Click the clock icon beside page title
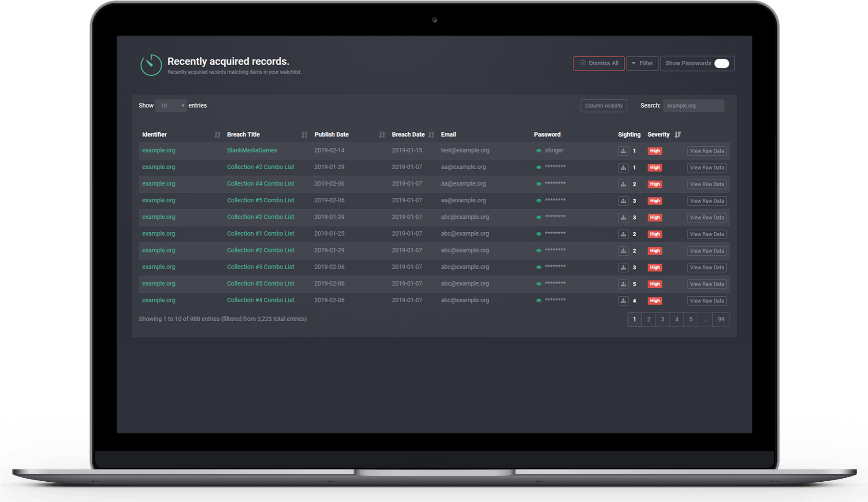Image resolution: width=868 pixels, height=502 pixels. [x=151, y=65]
